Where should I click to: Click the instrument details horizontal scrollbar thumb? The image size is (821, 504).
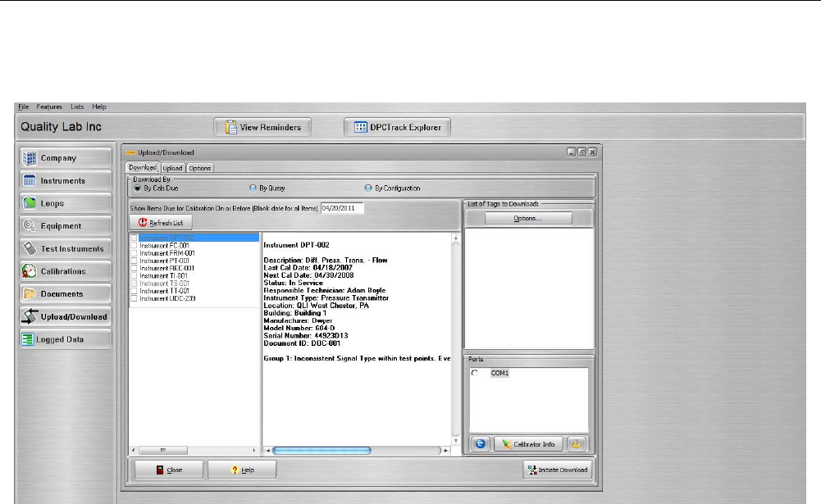(x=322, y=450)
